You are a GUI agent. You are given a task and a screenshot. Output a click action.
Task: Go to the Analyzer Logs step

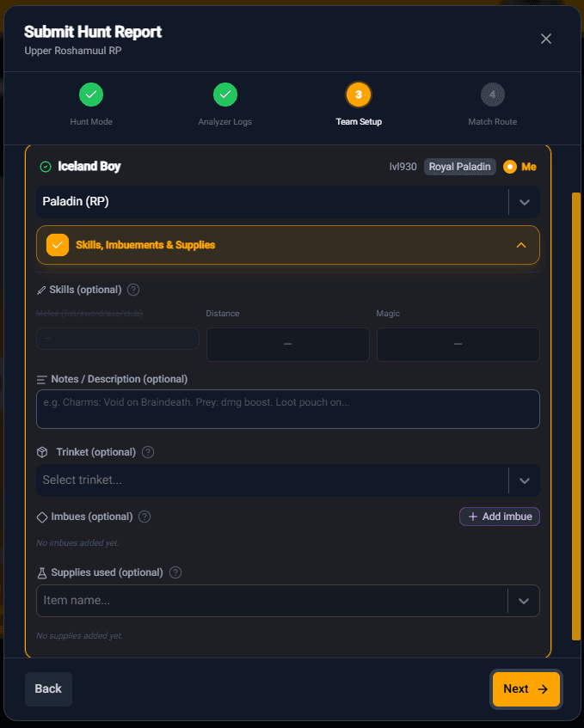pyautogui.click(x=224, y=95)
